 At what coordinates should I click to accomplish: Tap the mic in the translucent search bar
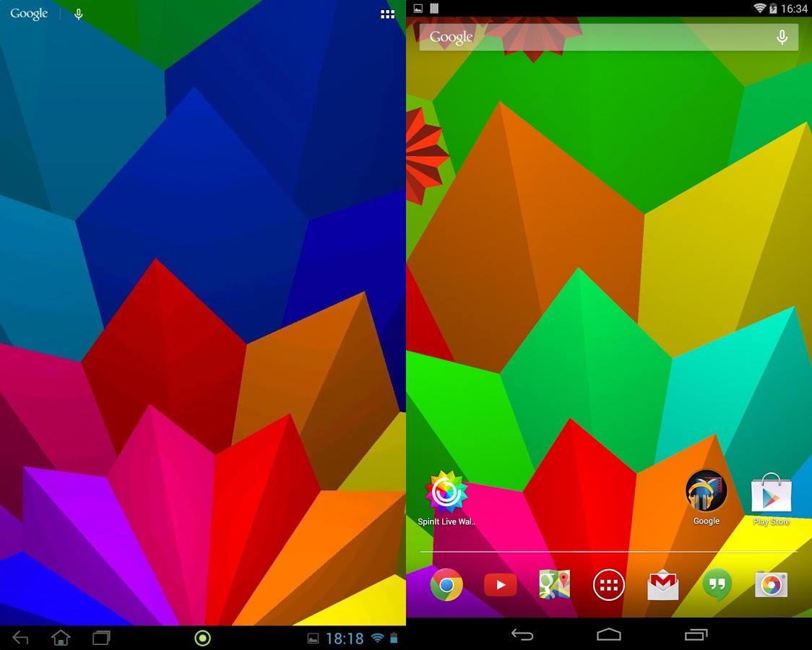click(782, 37)
